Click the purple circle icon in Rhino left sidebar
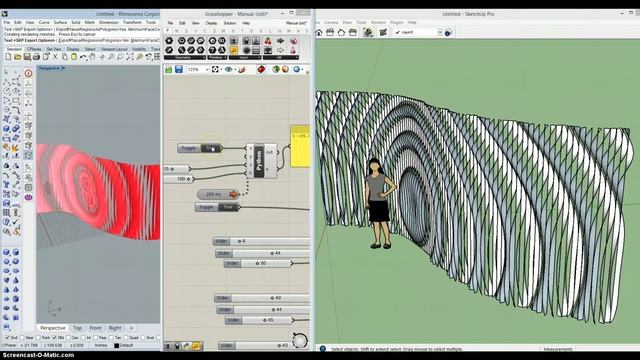 click(28, 198)
